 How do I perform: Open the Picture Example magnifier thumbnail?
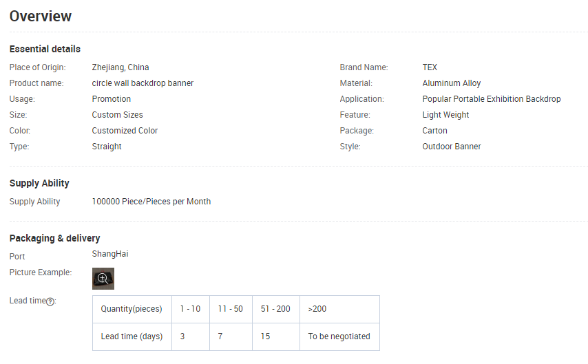tap(103, 279)
